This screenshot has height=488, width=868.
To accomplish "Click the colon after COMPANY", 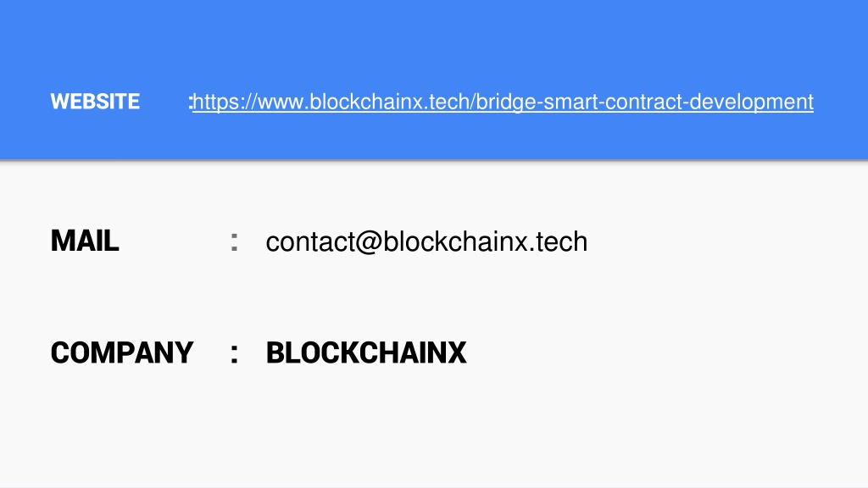I will click(234, 354).
